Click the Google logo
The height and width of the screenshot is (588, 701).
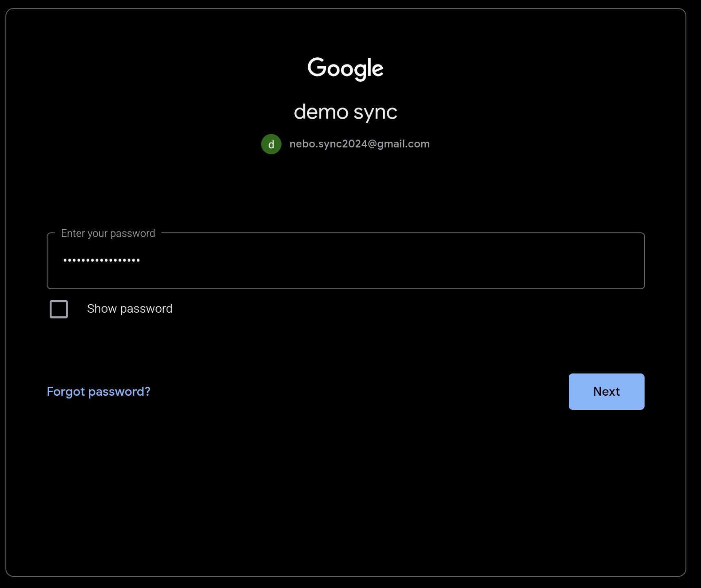pyautogui.click(x=345, y=69)
